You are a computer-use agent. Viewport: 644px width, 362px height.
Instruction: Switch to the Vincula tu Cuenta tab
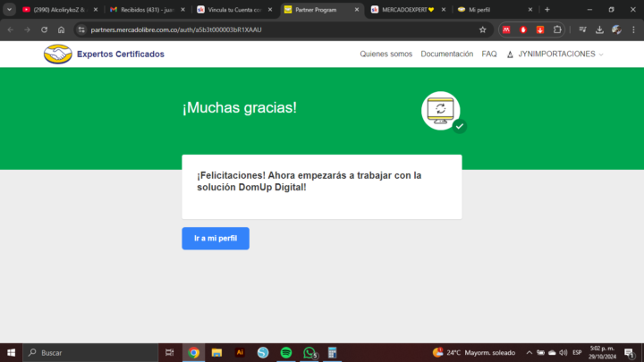pyautogui.click(x=234, y=10)
